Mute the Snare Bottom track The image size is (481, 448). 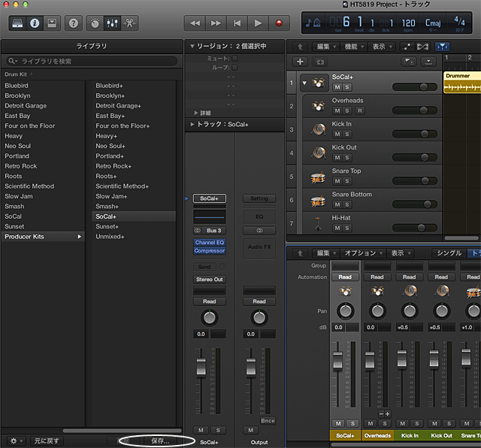point(337,204)
